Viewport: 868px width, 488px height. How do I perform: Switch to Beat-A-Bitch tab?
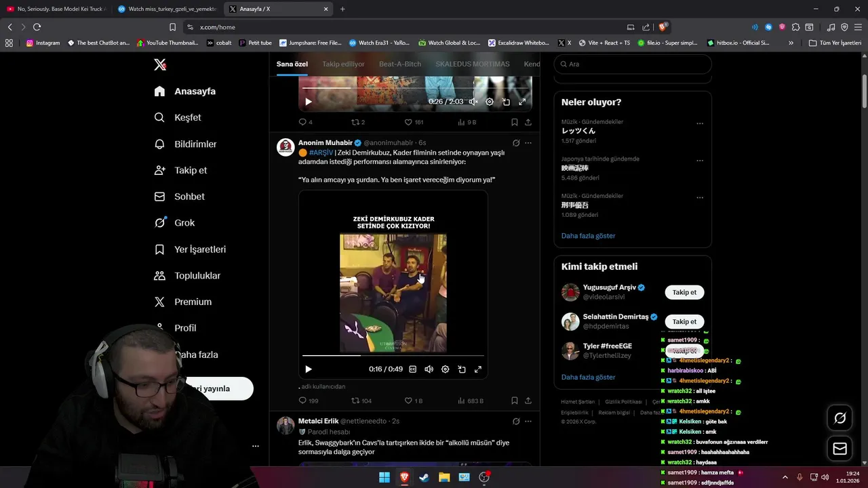click(x=400, y=64)
